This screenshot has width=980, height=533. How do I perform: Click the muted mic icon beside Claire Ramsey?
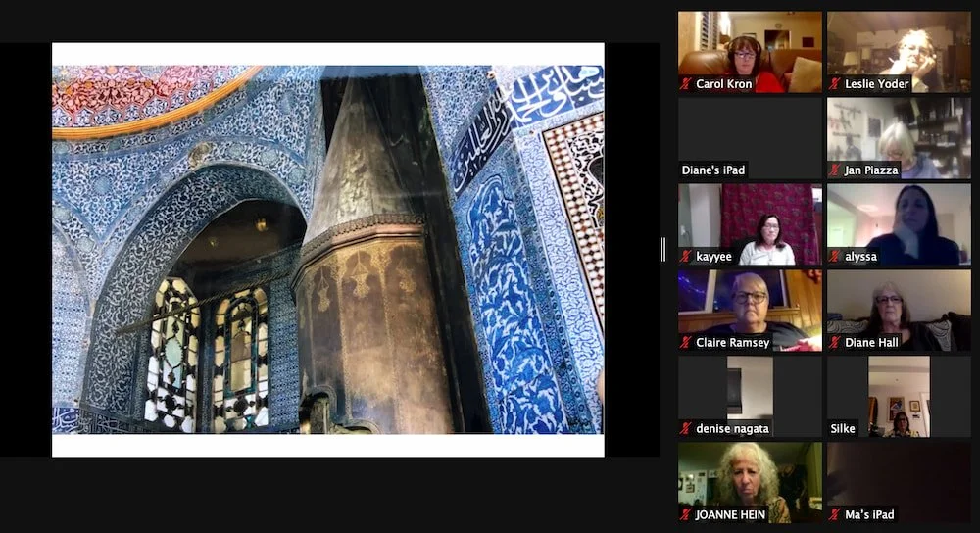686,342
